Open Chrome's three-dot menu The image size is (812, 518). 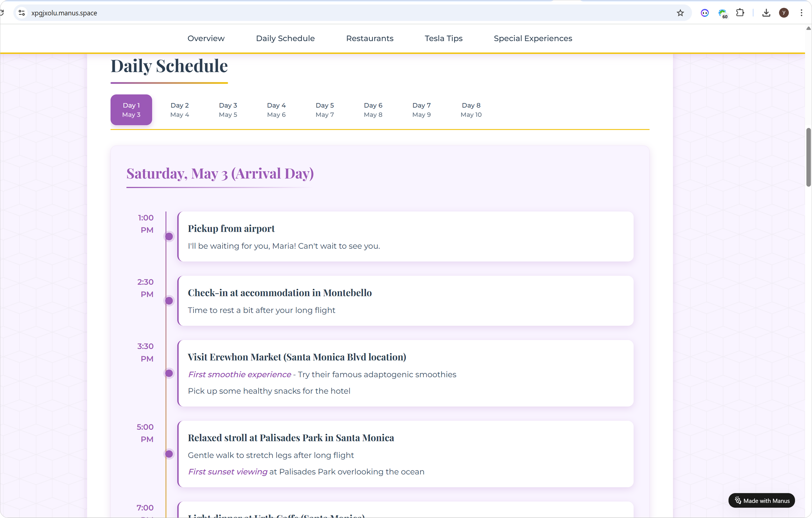click(x=801, y=13)
